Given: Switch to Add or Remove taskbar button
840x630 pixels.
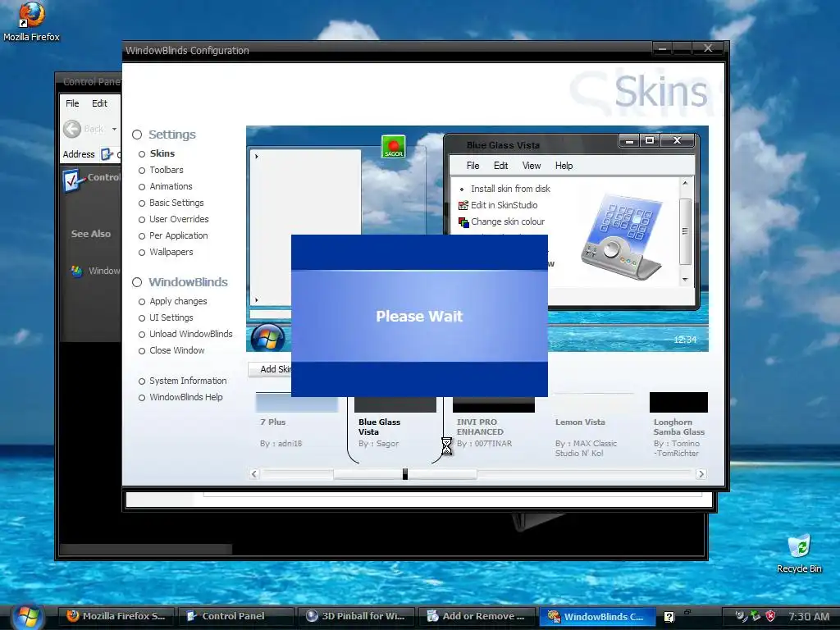Looking at the screenshot, I should coord(475,616).
